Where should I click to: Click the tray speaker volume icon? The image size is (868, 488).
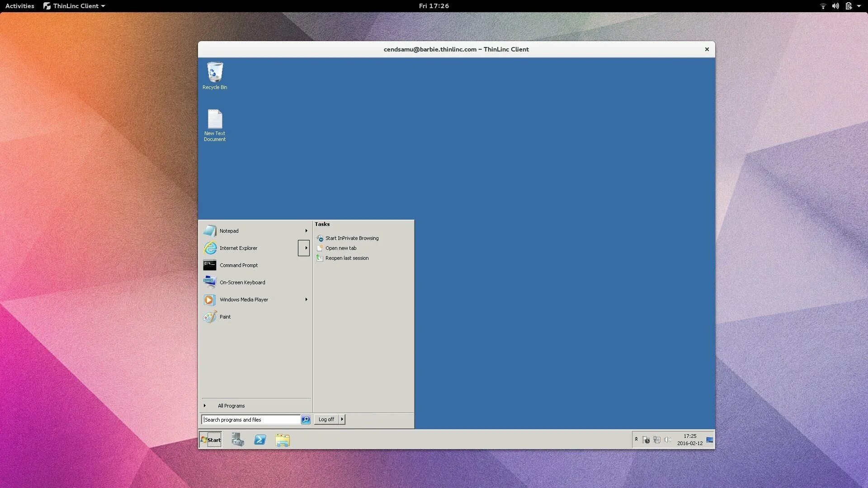(667, 440)
